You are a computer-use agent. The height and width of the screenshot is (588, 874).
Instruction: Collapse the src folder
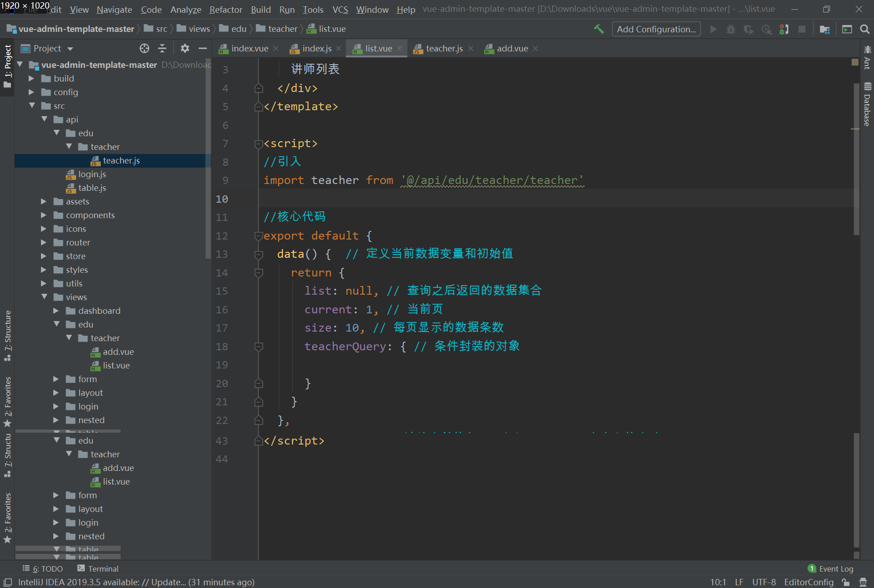(x=32, y=106)
